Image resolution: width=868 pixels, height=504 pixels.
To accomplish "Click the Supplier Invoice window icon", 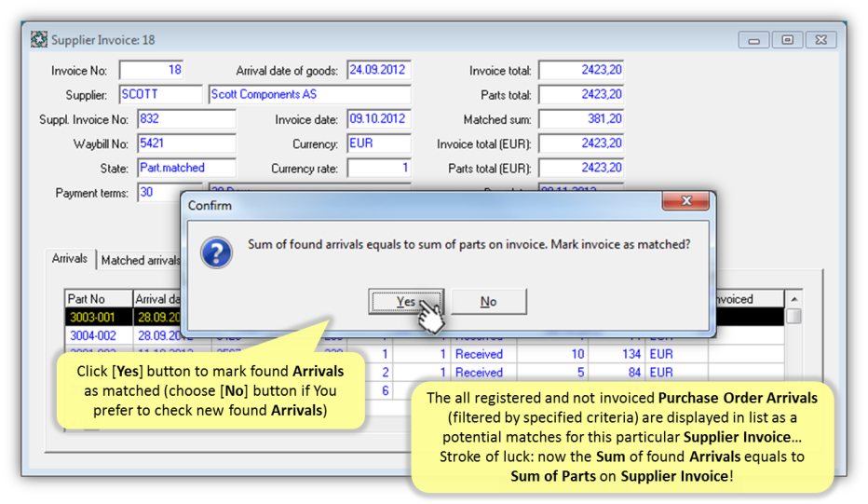I will (x=39, y=40).
